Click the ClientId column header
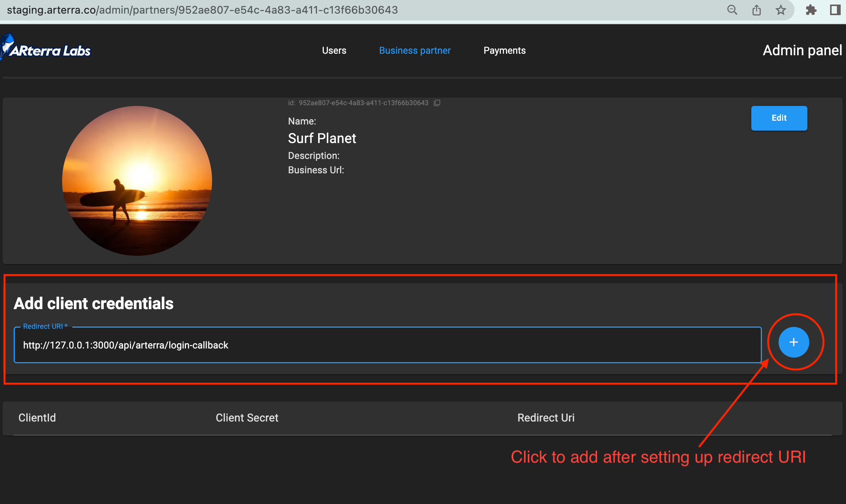This screenshot has width=846, height=504. point(37,418)
